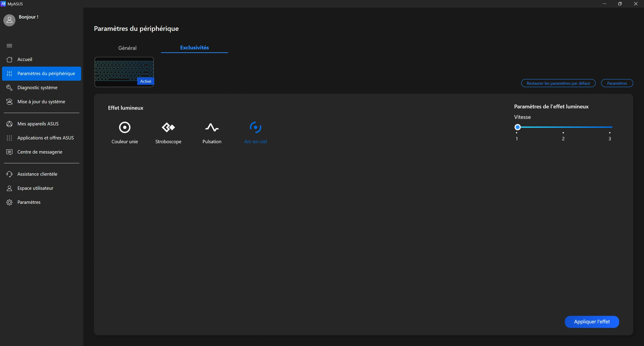Select the Arc-en-ciel effect icon

tap(255, 127)
